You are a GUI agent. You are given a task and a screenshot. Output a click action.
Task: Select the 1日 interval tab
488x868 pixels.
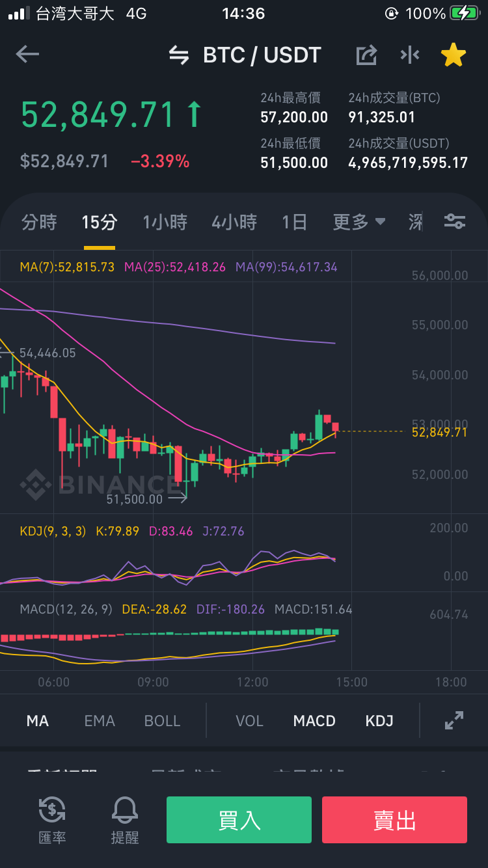pos(294,223)
